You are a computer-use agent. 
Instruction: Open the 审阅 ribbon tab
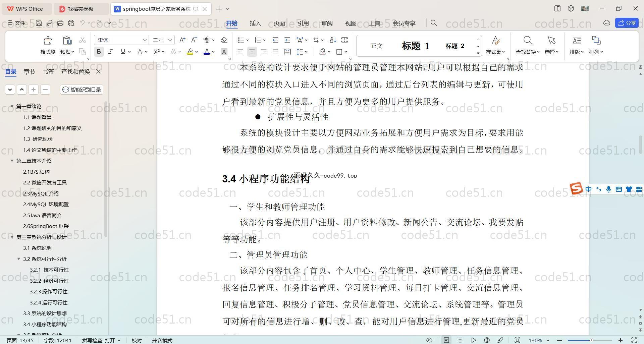tap(327, 23)
